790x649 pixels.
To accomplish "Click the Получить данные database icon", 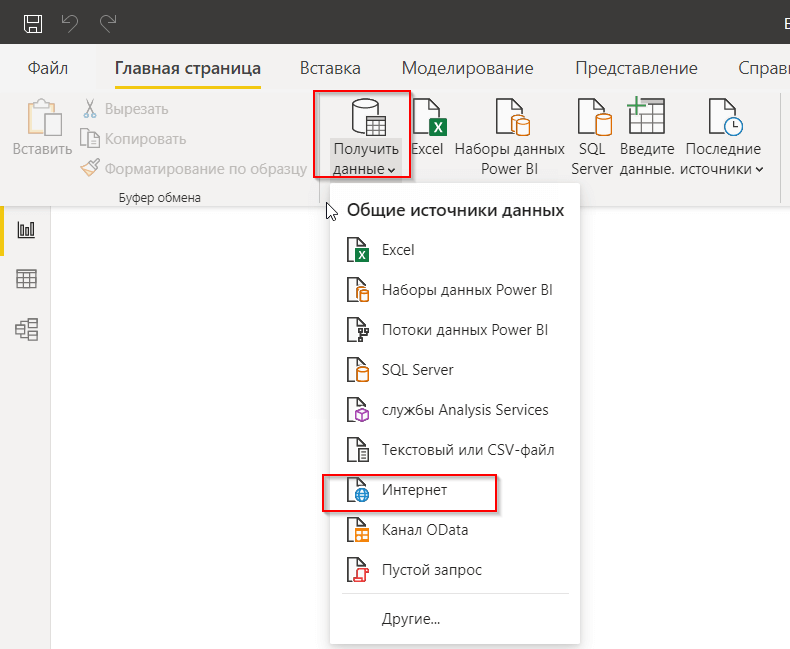I will coord(368,117).
